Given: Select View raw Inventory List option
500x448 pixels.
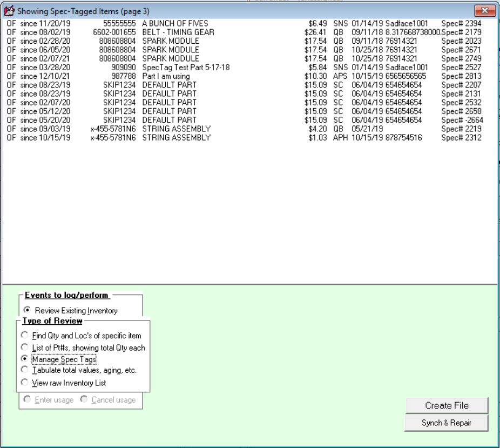Looking at the screenshot, I should coord(25,383).
